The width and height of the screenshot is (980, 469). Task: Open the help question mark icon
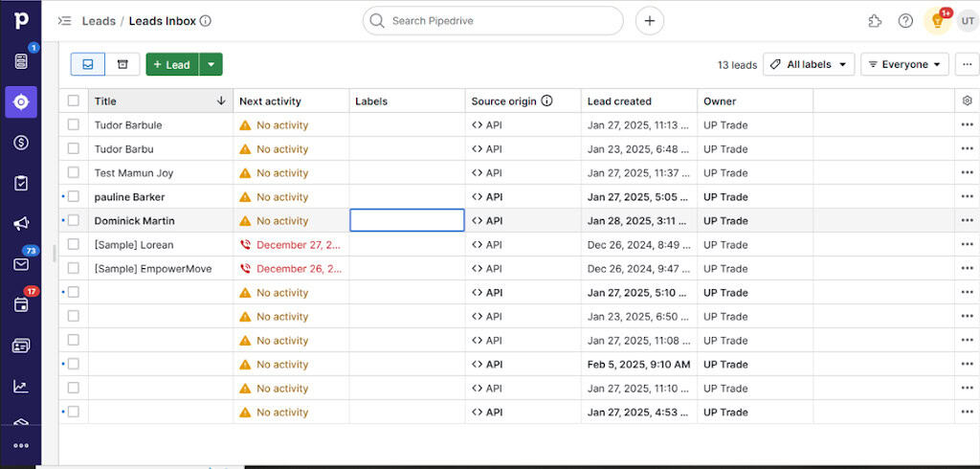pos(905,21)
